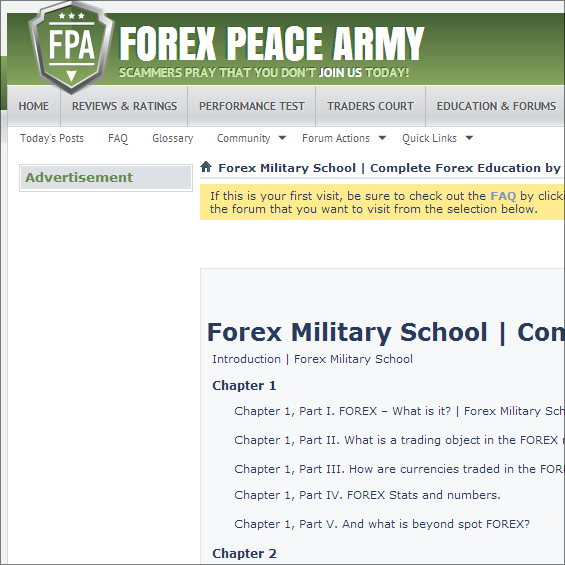Open breadcrumb Forex Military School title
565x565 pixels.
[x=391, y=168]
